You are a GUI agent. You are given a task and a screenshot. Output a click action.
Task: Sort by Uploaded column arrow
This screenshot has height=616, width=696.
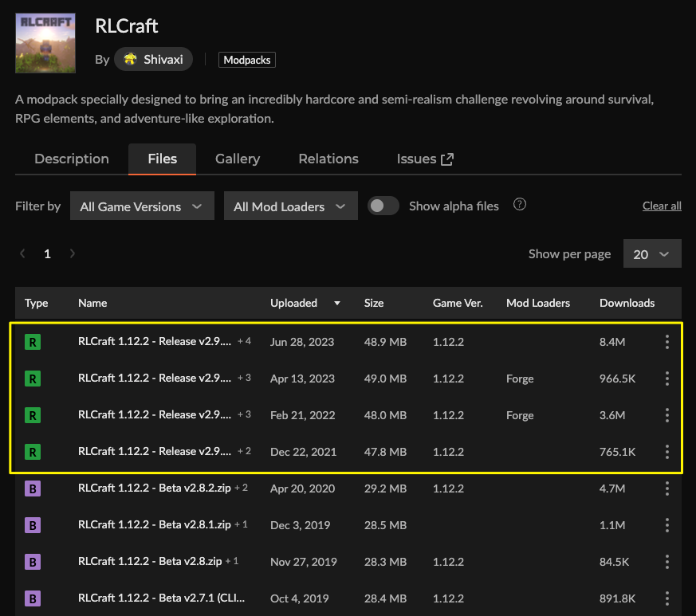tap(337, 303)
